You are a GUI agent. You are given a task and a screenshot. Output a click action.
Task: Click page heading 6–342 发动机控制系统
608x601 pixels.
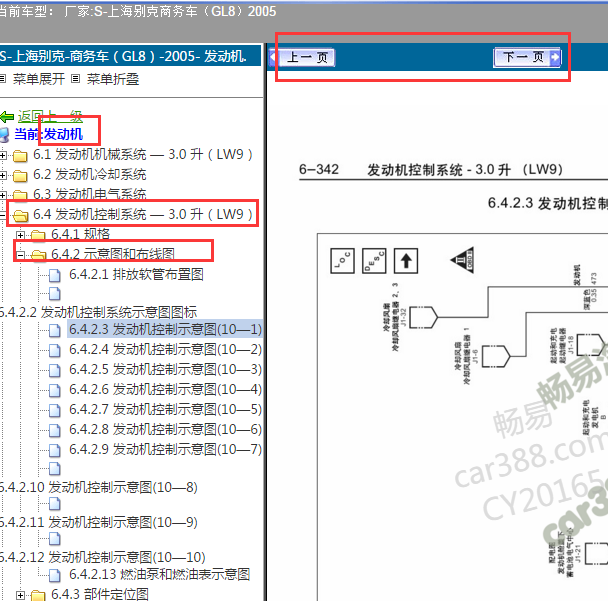(x=430, y=169)
